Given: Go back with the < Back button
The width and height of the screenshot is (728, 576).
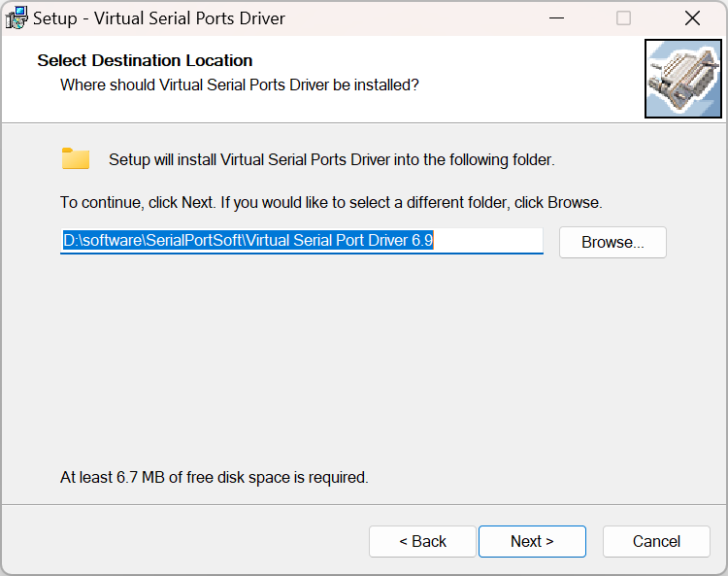Looking at the screenshot, I should 422,541.
